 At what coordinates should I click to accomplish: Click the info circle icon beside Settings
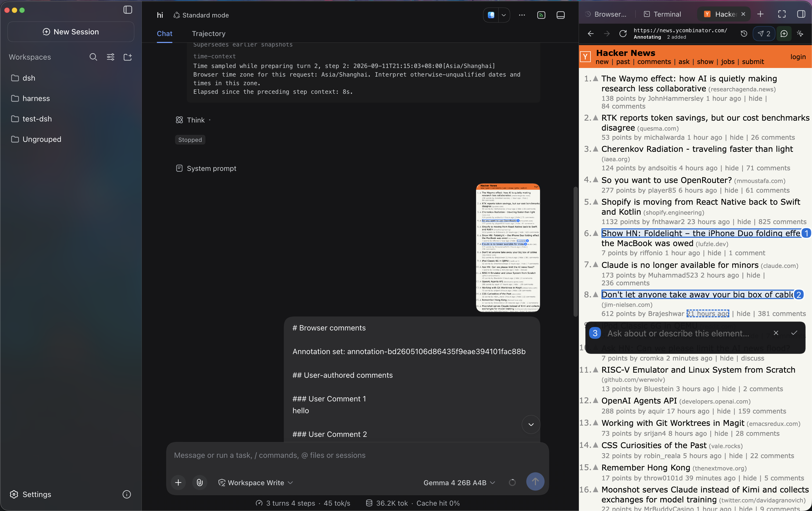click(126, 494)
